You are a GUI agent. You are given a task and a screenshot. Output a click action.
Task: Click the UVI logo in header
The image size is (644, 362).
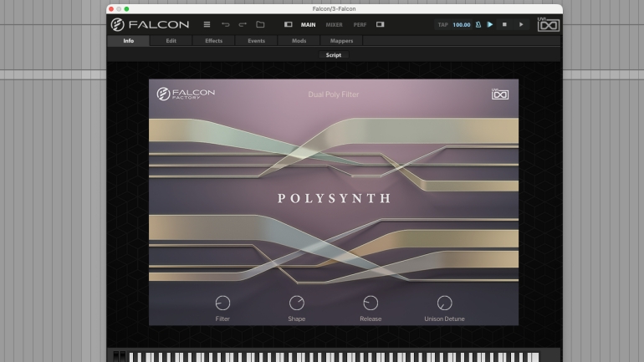(x=549, y=24)
